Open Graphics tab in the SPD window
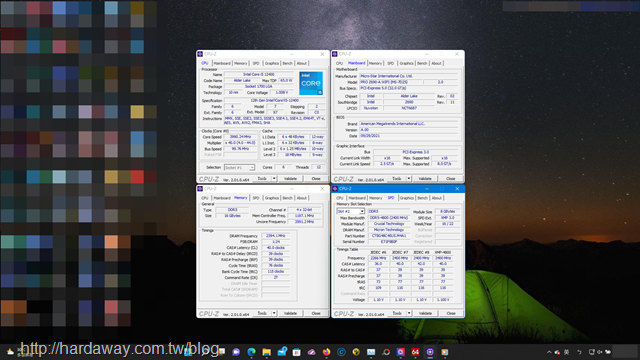 point(407,198)
